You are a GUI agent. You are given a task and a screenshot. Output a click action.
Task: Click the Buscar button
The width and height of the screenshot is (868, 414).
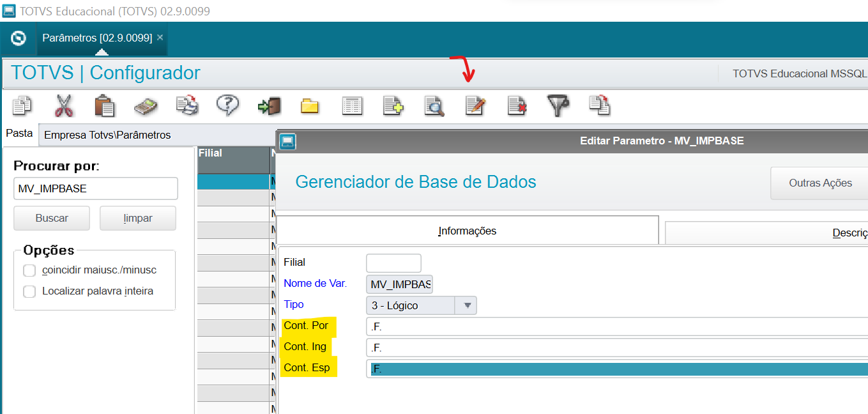coord(52,218)
